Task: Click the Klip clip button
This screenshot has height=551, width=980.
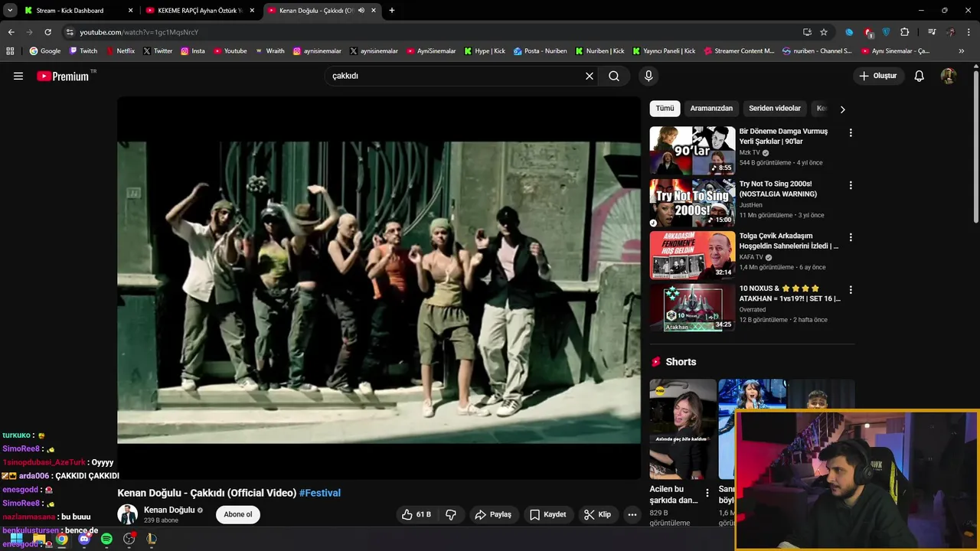Action: pyautogui.click(x=597, y=514)
